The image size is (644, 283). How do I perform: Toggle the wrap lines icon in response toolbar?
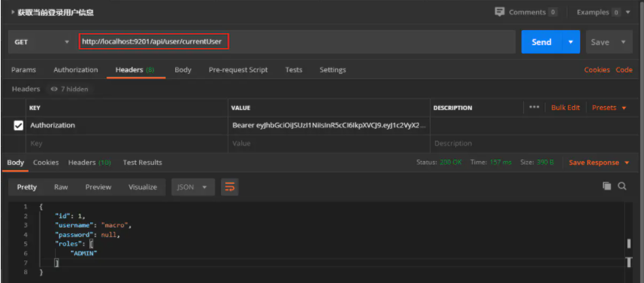(x=230, y=187)
